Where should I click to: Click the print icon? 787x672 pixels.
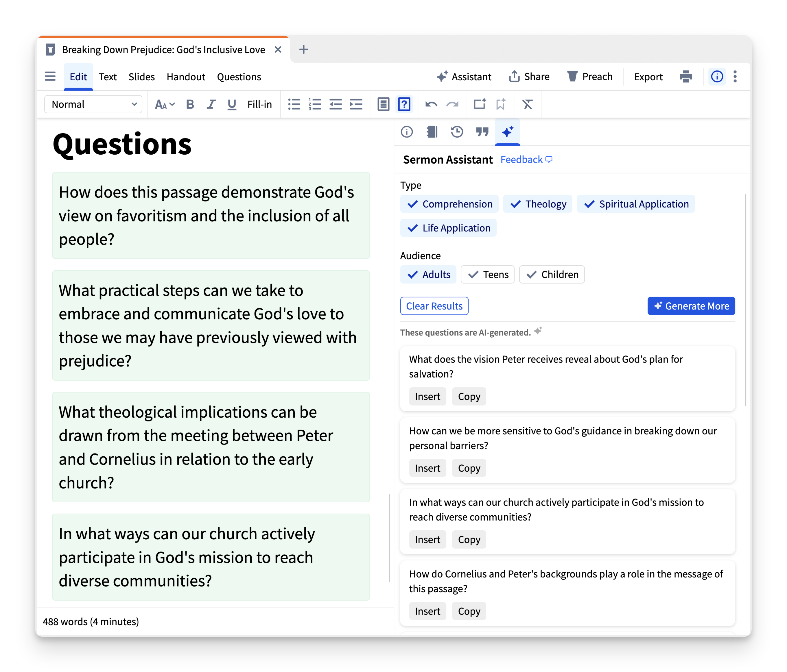685,76
